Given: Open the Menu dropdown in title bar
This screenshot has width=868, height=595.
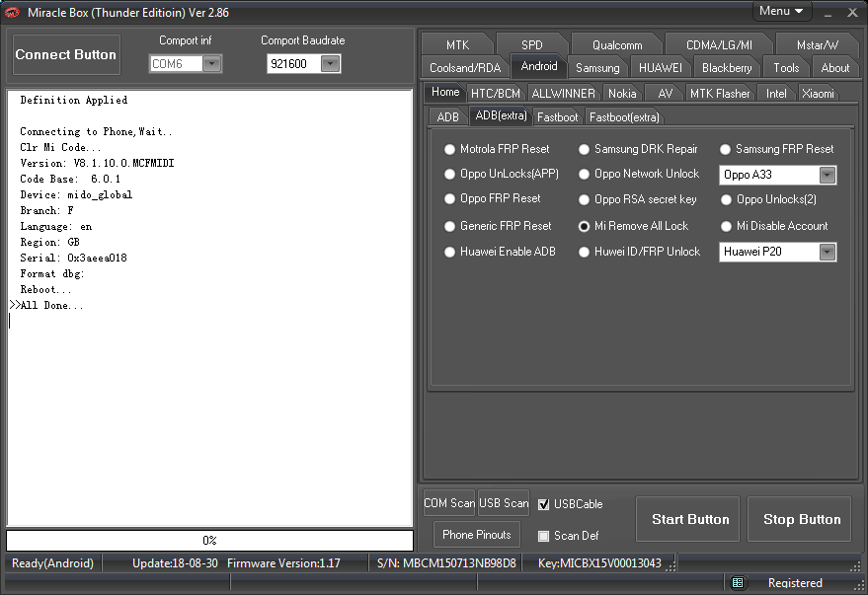Looking at the screenshot, I should click(x=782, y=11).
